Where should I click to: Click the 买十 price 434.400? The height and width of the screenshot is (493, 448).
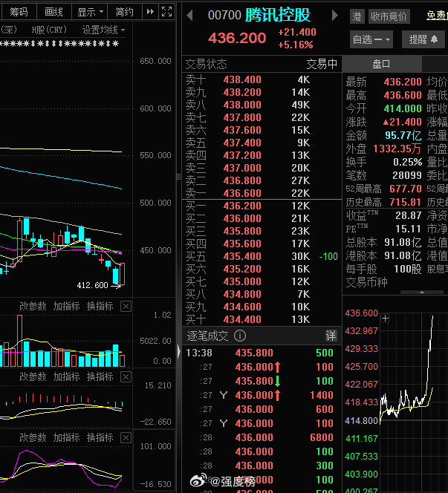pos(242,319)
